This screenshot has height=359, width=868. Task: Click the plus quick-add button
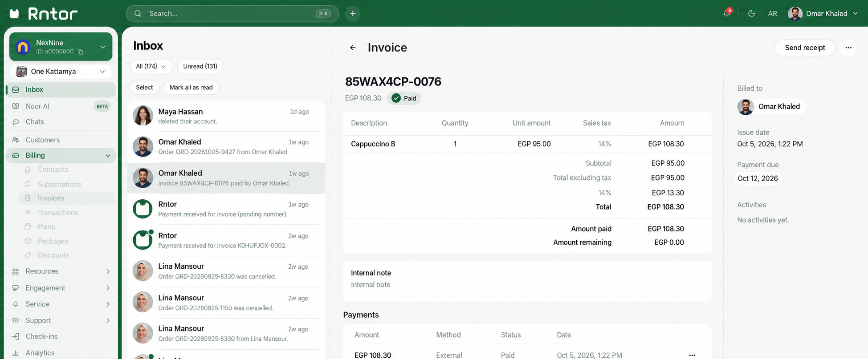353,13
